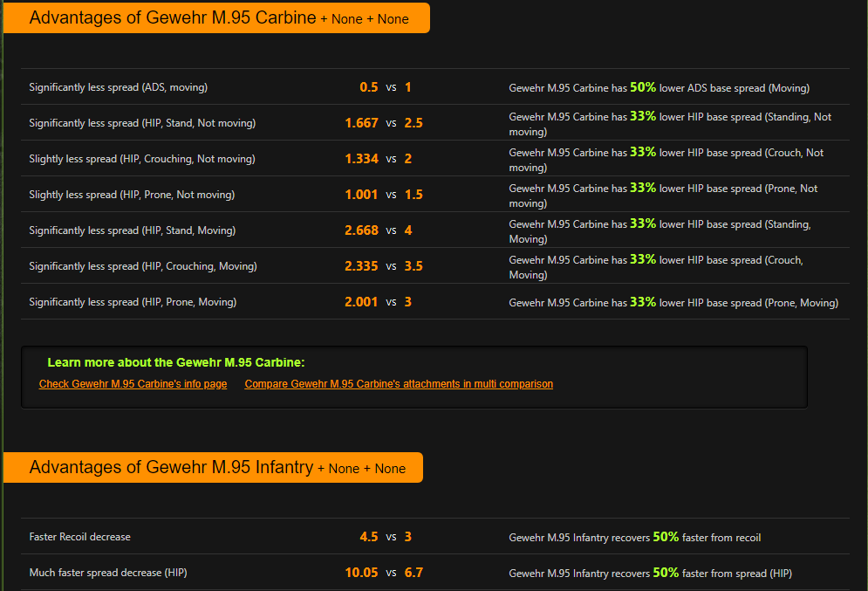Click the 1.334 spread value
868x591 pixels.
click(x=361, y=159)
